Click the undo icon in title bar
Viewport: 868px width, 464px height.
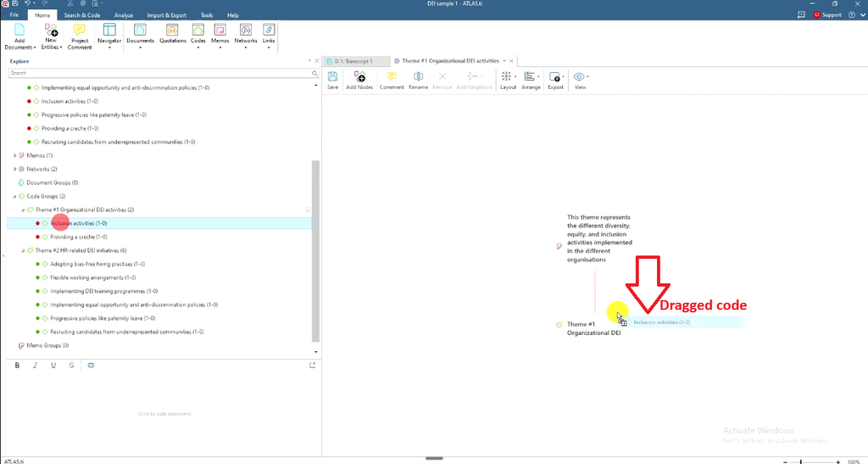tap(27, 3)
